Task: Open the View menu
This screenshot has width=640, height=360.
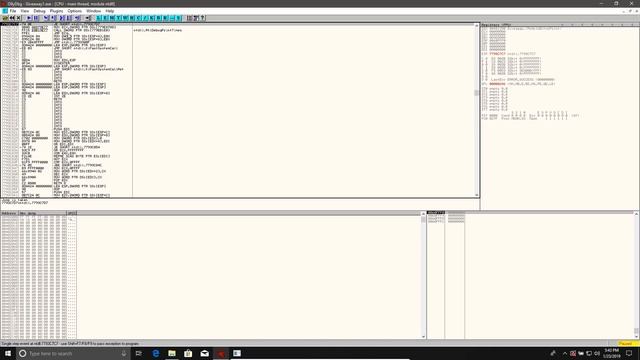Action: click(x=25, y=11)
